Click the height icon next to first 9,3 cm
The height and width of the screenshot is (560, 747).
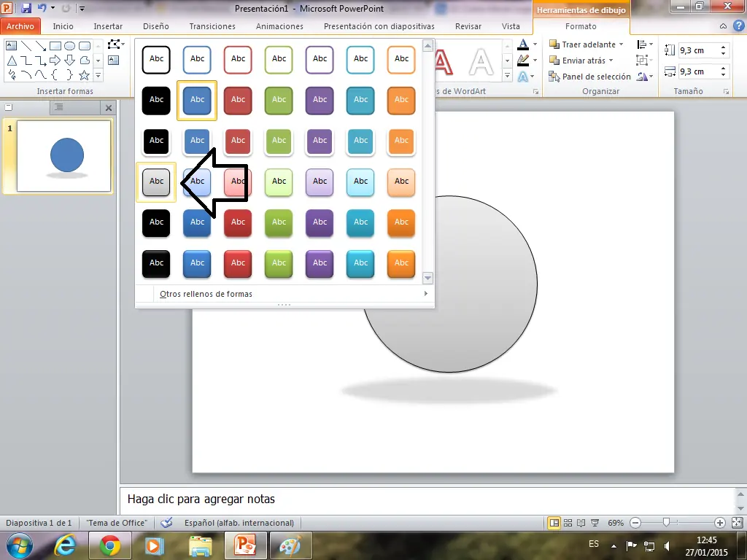670,50
